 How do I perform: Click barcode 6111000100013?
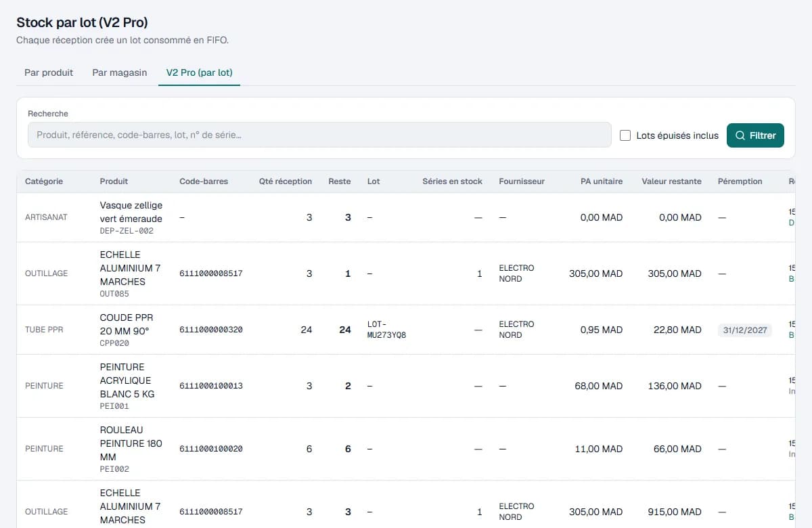click(211, 386)
